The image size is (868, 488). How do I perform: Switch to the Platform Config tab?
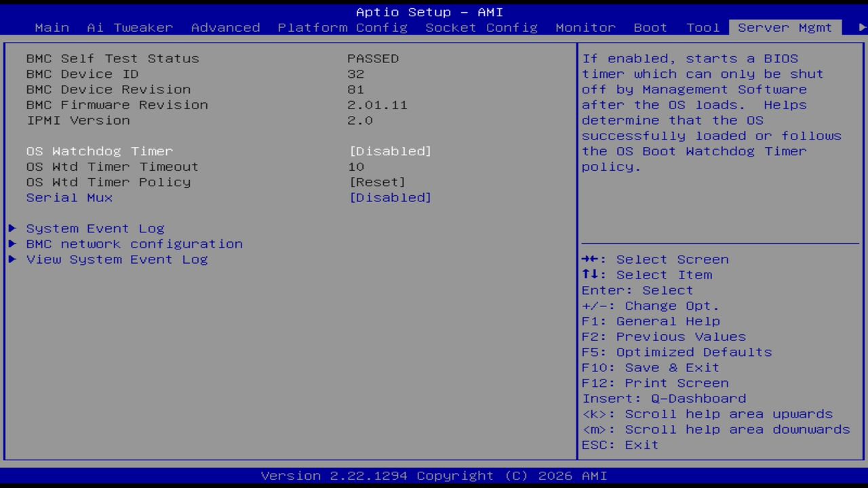[x=342, y=28]
